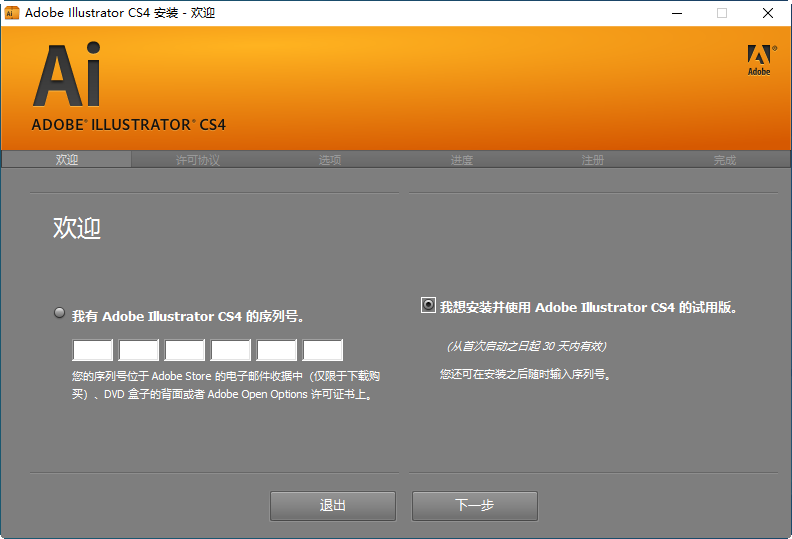This screenshot has height=539, width=792.
Task: Select the 'I have a serial number' radio button
Action: pos(60,313)
